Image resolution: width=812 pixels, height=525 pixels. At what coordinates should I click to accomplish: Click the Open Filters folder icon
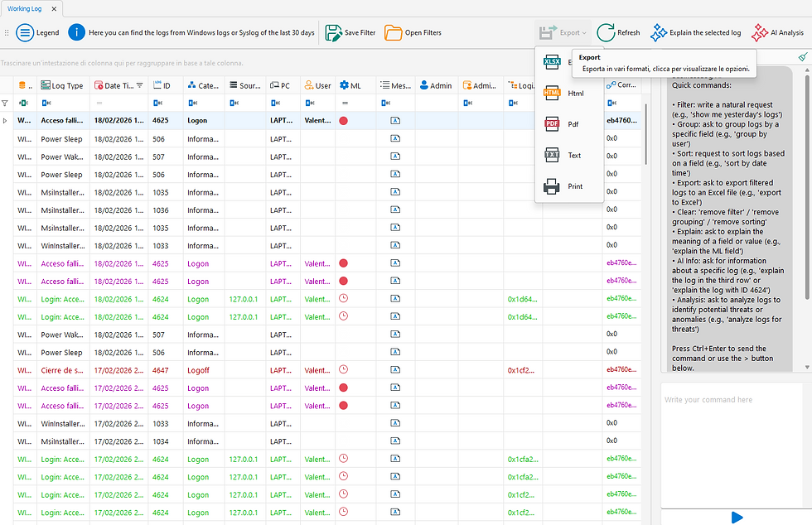pos(393,32)
